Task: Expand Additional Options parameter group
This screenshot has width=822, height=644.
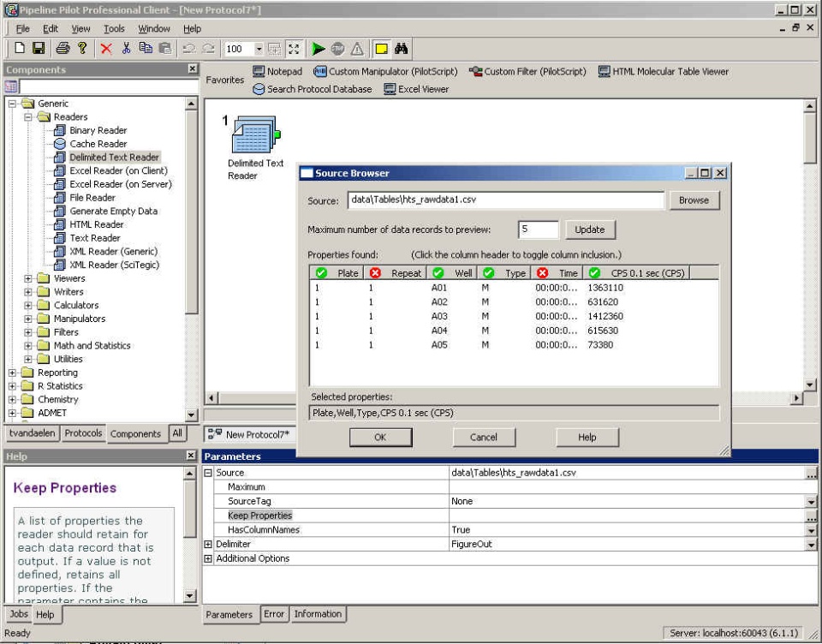Action: pyautogui.click(x=208, y=558)
